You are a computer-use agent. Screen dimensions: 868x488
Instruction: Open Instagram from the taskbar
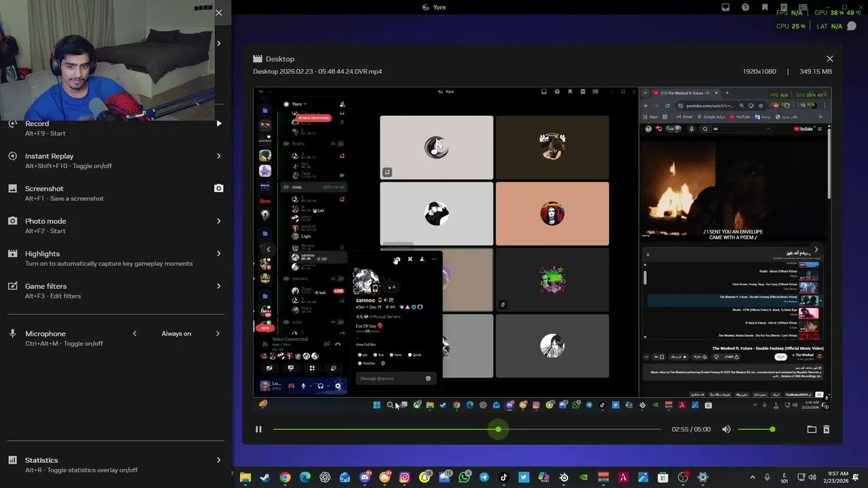tap(404, 478)
